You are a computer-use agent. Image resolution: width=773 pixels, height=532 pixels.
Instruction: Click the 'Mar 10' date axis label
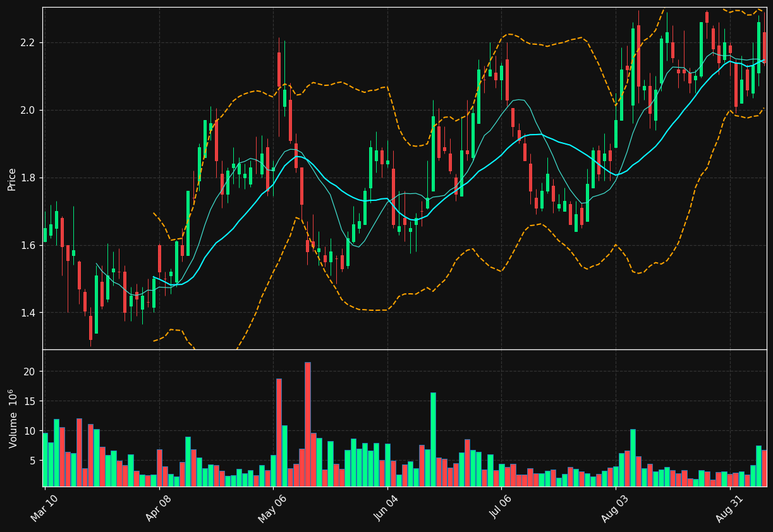point(45,507)
